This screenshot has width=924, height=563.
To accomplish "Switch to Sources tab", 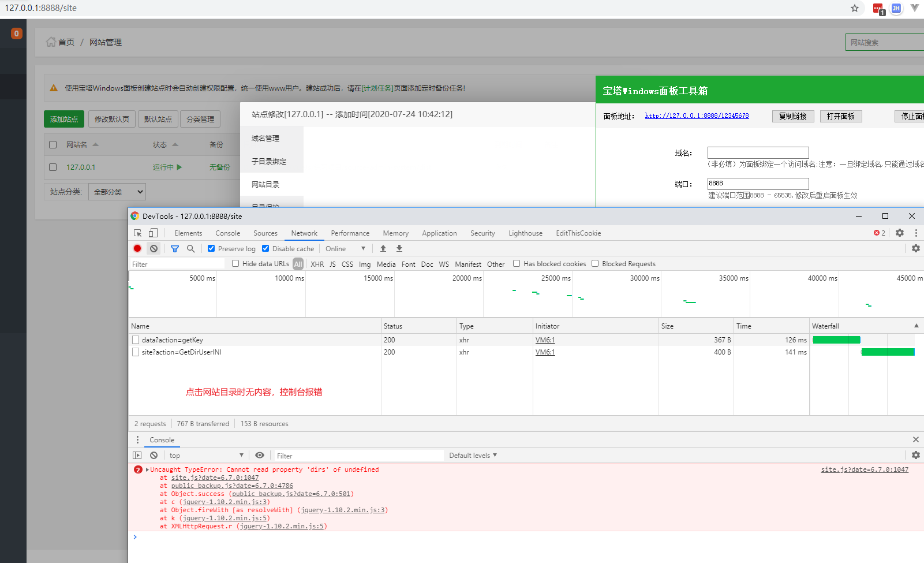I will tap(265, 233).
